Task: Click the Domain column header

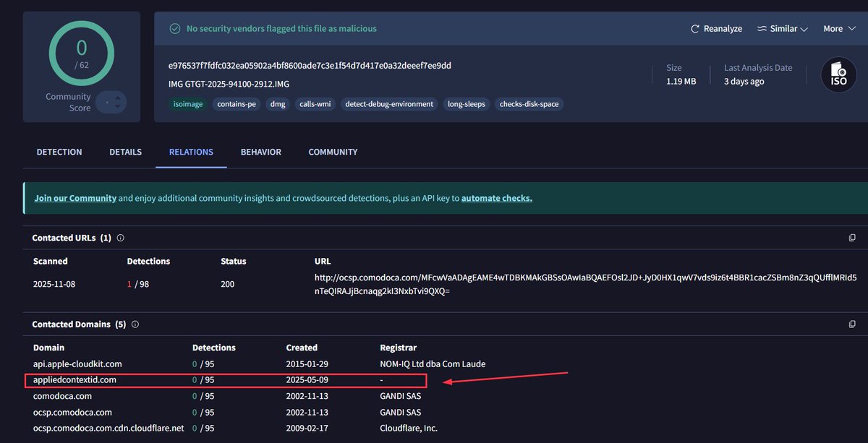Action: pos(48,348)
